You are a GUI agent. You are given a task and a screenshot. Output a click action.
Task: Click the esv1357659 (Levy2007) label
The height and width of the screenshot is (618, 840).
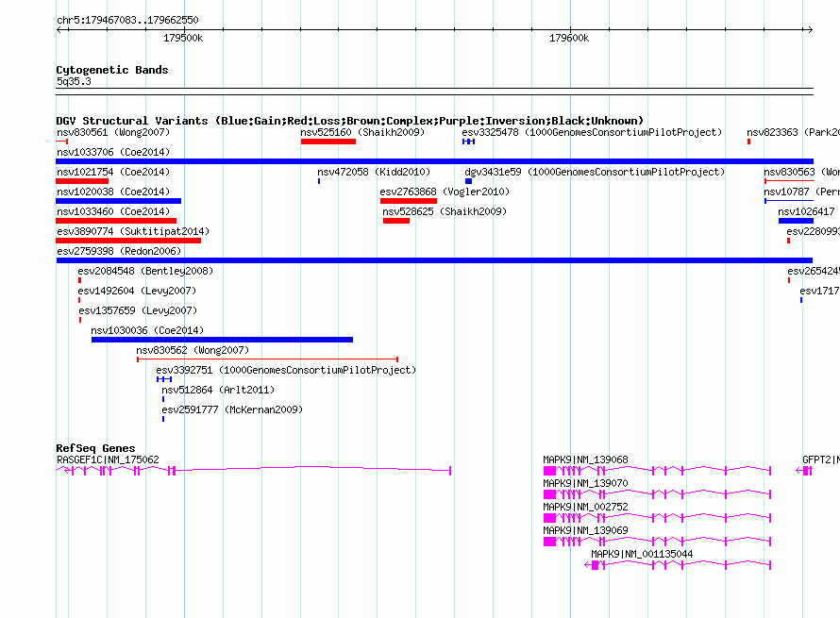tap(138, 310)
